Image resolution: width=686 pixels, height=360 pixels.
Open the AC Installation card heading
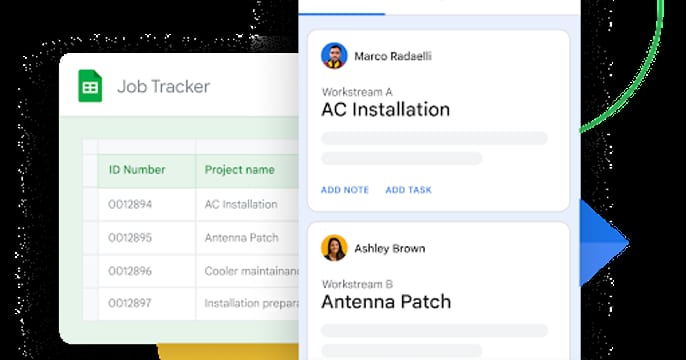[385, 109]
